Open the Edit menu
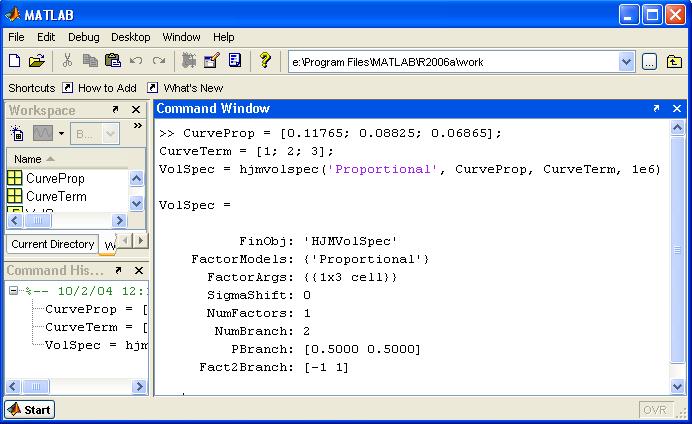The width and height of the screenshot is (692, 424). (46, 37)
